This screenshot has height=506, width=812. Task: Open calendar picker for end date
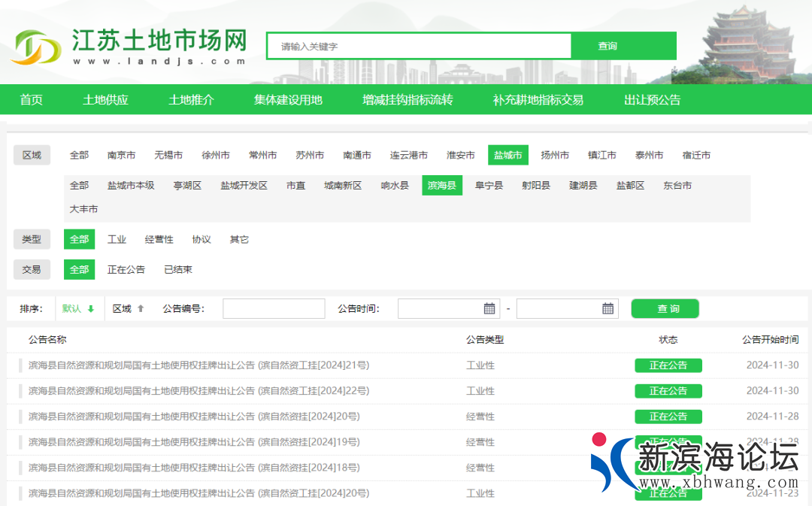(608, 308)
